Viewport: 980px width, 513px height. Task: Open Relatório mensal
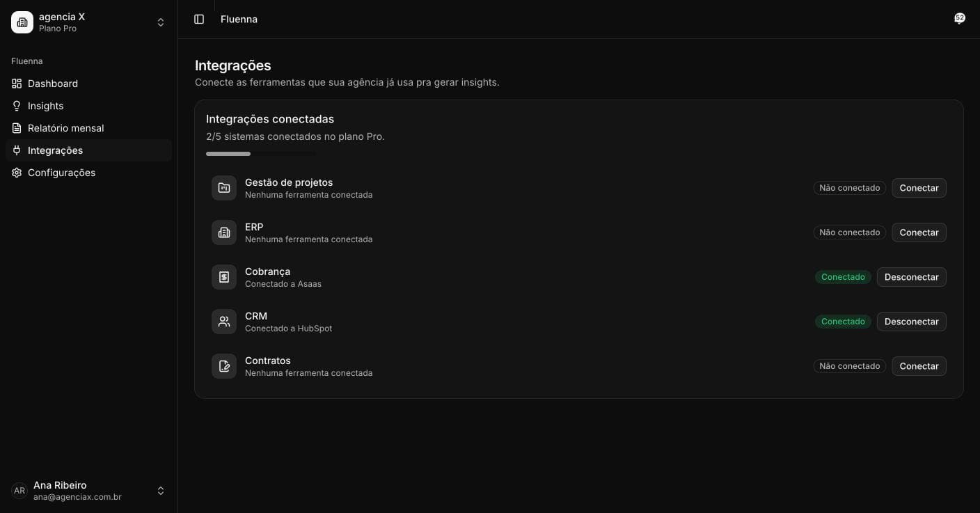pyautogui.click(x=88, y=128)
